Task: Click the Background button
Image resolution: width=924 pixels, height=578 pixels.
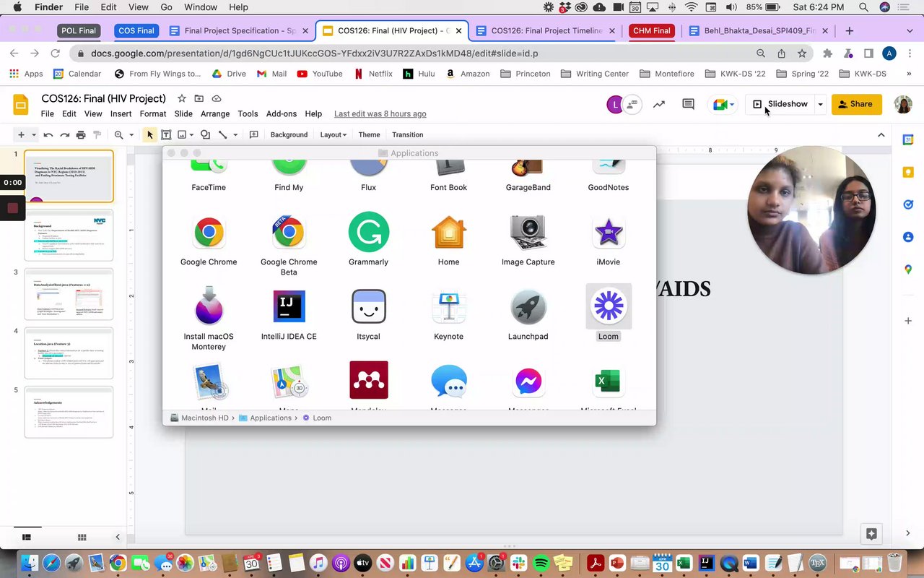Action: (x=289, y=135)
